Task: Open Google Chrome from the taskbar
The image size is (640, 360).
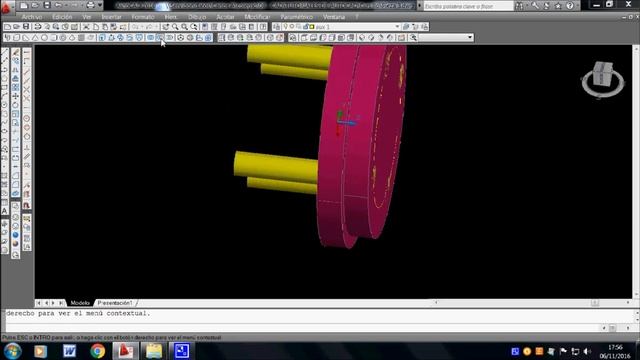Action: tap(98, 351)
